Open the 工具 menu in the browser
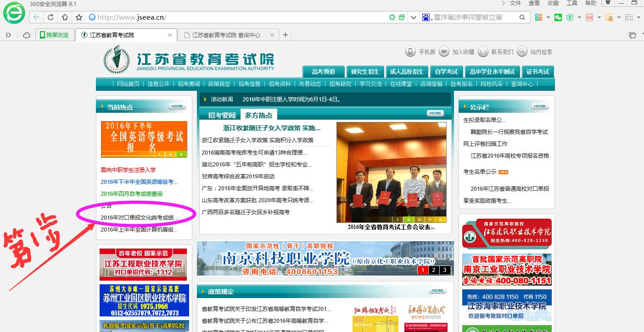 (572, 3)
